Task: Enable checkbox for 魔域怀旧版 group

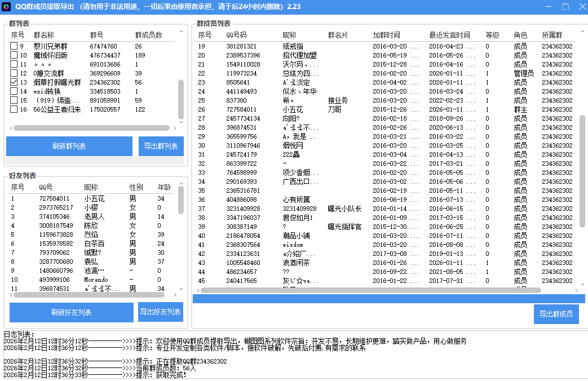Action: 14,55
